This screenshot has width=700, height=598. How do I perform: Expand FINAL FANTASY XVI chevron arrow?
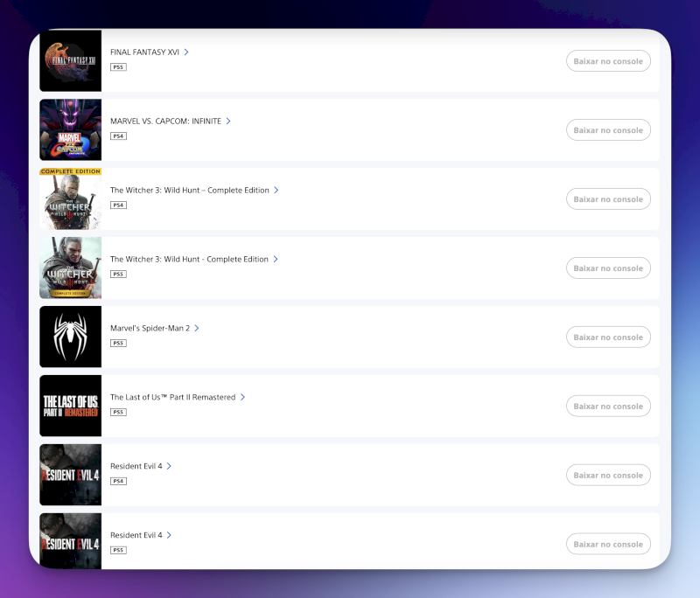[186, 52]
